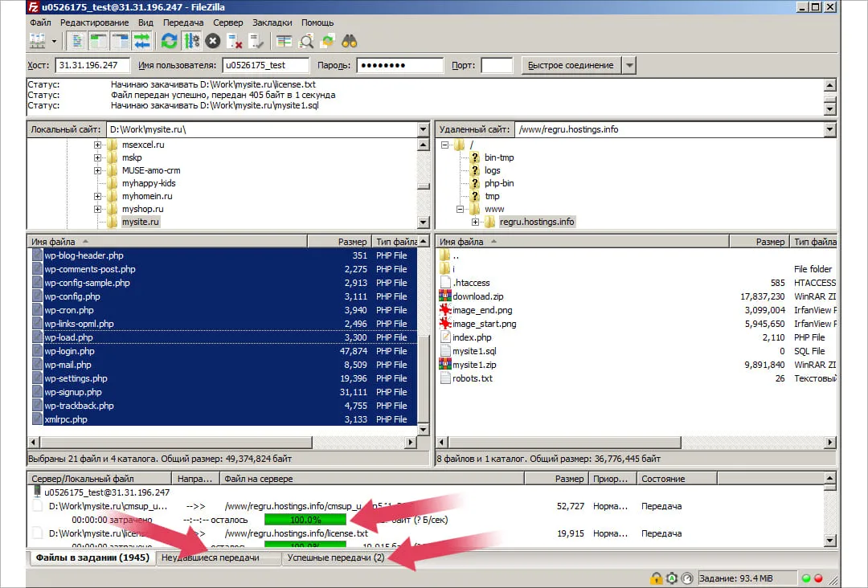Sort local files by Тип файла column
868x588 pixels.
[395, 242]
